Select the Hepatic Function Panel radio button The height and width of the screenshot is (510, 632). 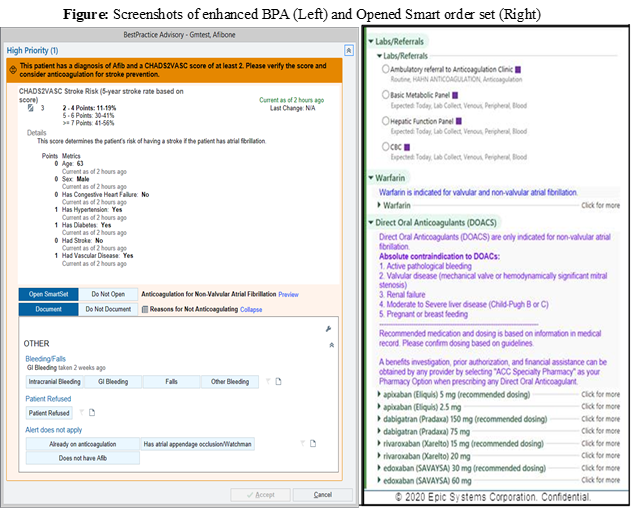point(384,121)
